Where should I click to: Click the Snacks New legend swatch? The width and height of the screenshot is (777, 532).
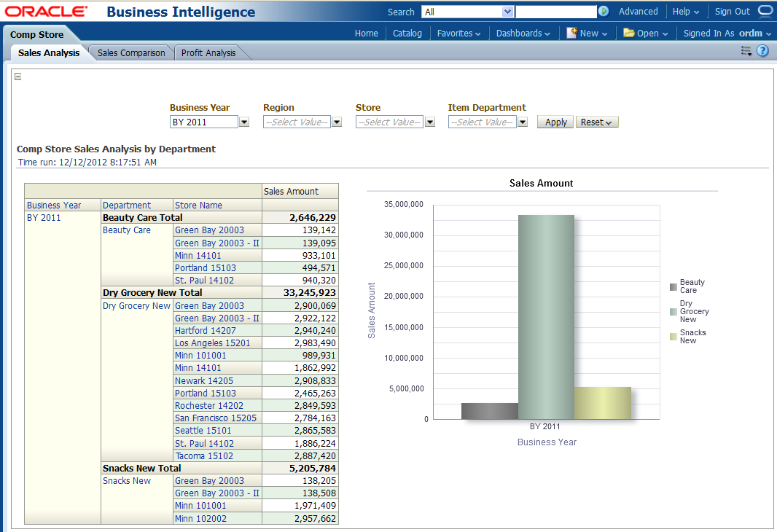point(673,337)
